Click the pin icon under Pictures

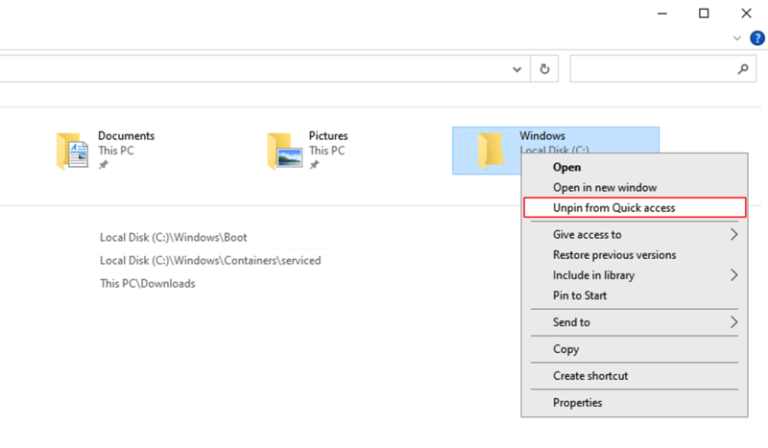pyautogui.click(x=314, y=165)
